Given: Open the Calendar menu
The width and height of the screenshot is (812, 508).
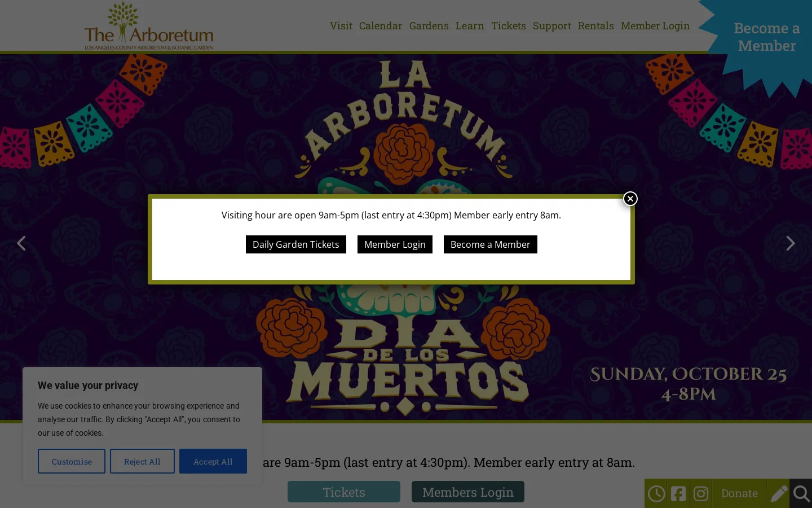Looking at the screenshot, I should (x=381, y=26).
